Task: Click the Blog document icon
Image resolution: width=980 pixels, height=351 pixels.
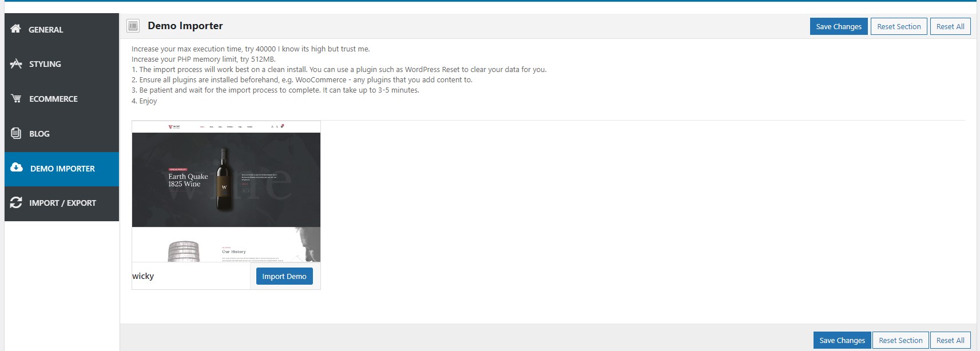Action: [16, 133]
